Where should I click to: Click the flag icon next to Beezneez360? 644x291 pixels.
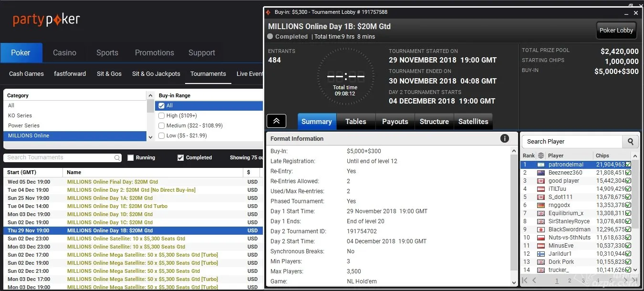pyautogui.click(x=541, y=173)
